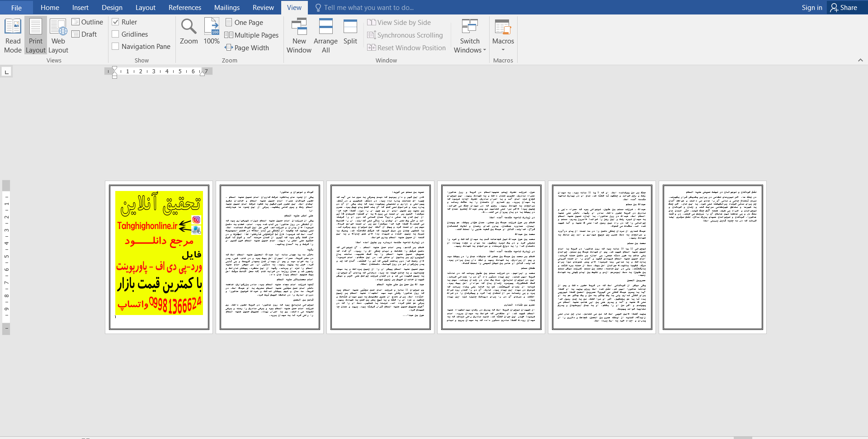Show Multiple Pages view
Screen dimensions: 868x439
point(252,35)
